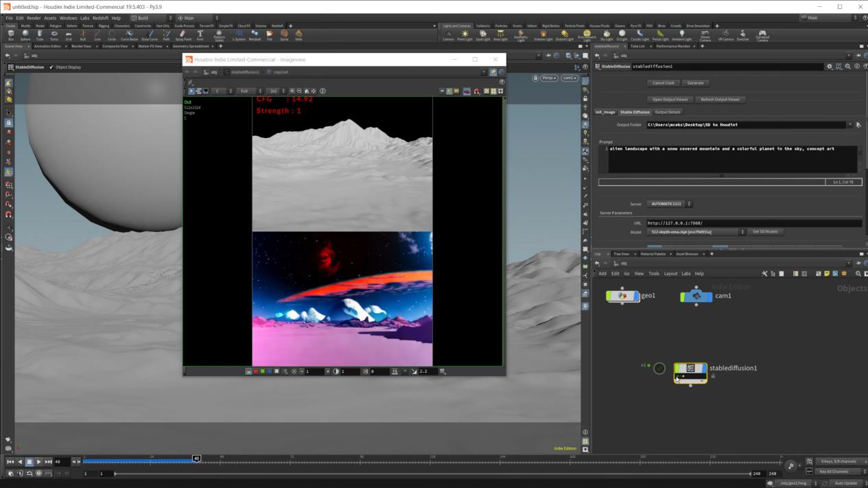Image resolution: width=868 pixels, height=488 pixels.
Task: Add a Point Light from the shelf
Action: pyautogui.click(x=465, y=34)
